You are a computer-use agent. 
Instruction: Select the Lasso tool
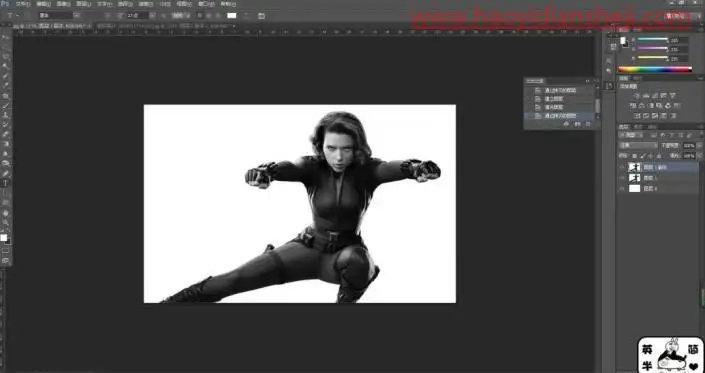tap(6, 57)
